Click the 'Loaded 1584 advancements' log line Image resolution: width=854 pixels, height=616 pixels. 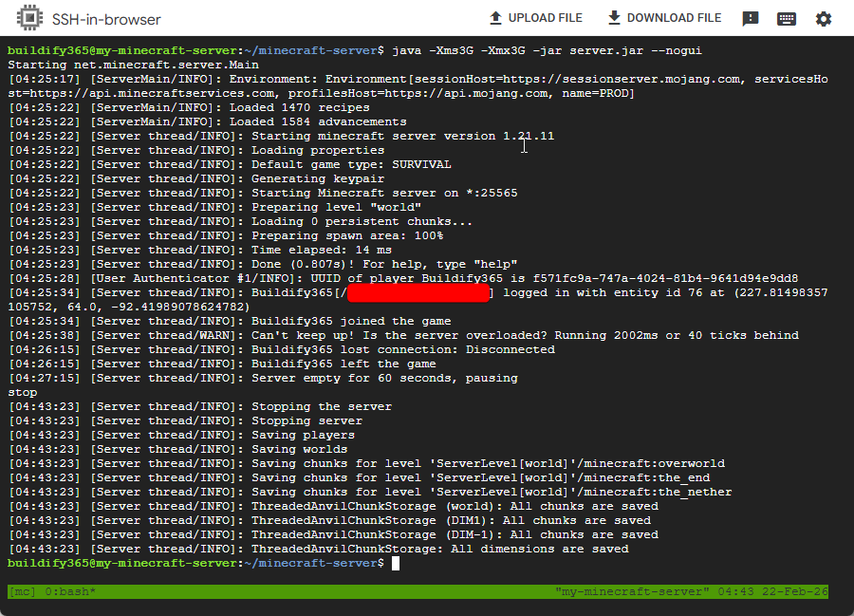pos(208,121)
